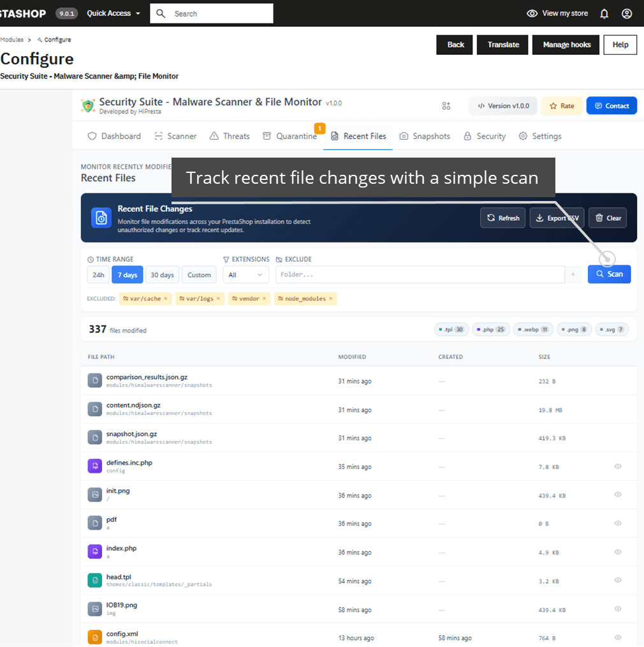This screenshot has height=647, width=644.
Task: Click the module grid icon beside Version
Action: tap(446, 106)
